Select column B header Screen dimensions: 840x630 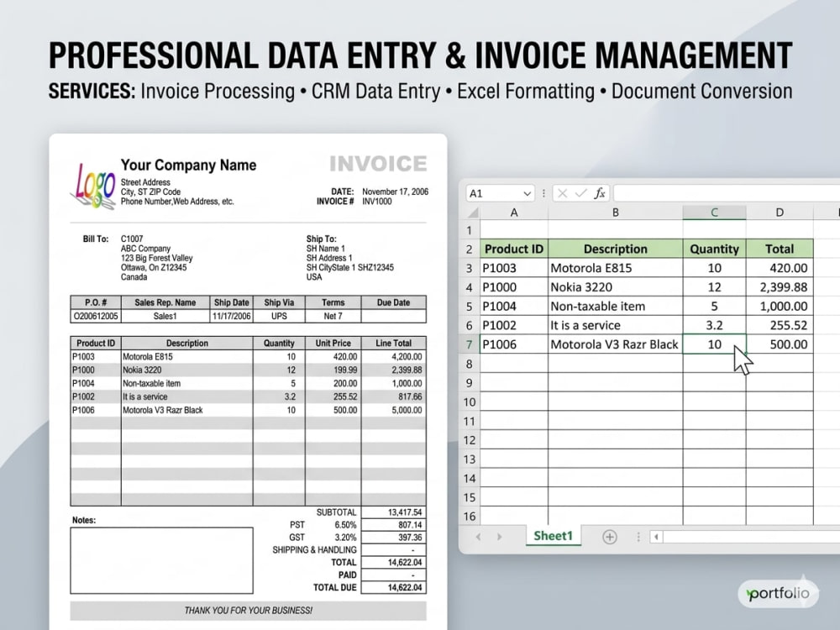click(x=616, y=213)
